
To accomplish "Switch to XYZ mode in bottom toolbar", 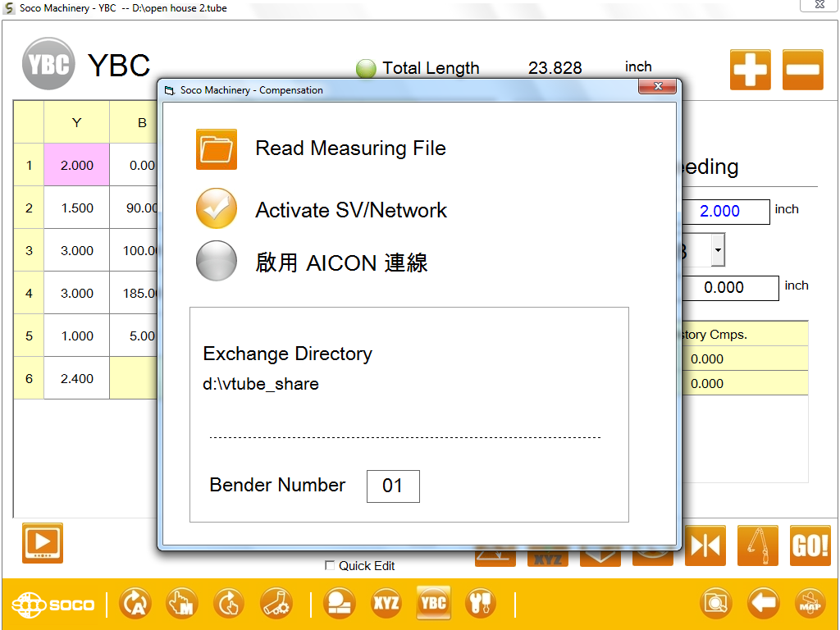I will pyautogui.click(x=386, y=604).
